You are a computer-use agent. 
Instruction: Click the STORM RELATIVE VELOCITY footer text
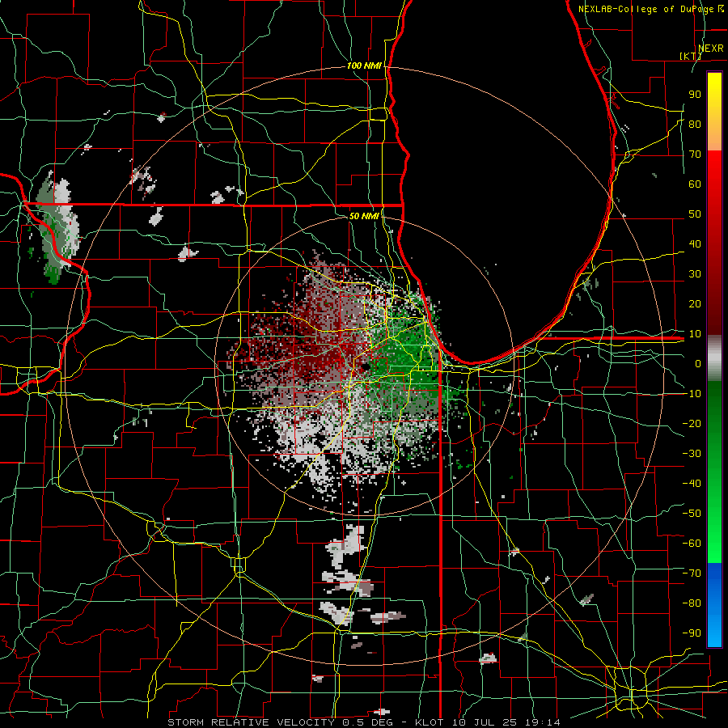(251, 722)
